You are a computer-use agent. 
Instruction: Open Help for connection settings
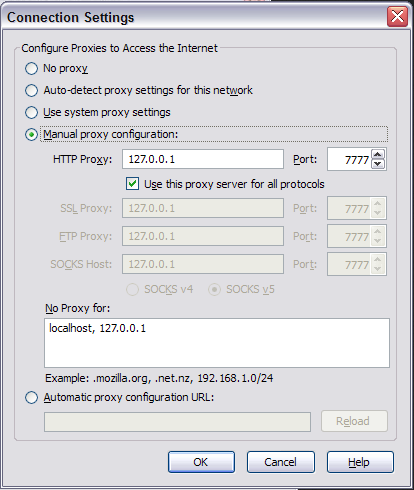coord(360,462)
